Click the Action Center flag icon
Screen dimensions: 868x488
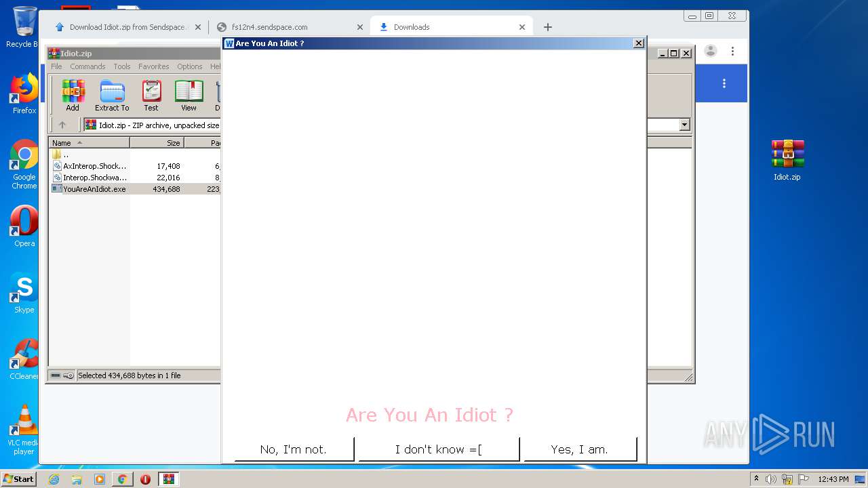(x=804, y=479)
